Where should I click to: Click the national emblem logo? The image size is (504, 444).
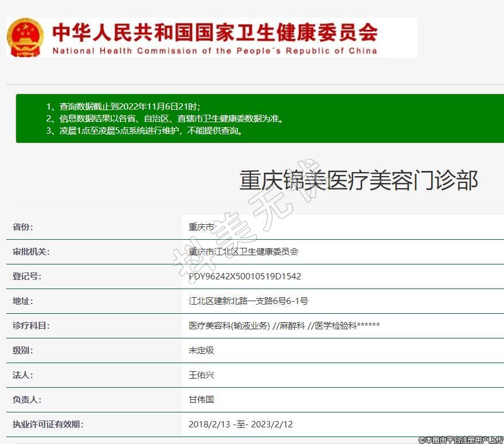[x=25, y=37]
